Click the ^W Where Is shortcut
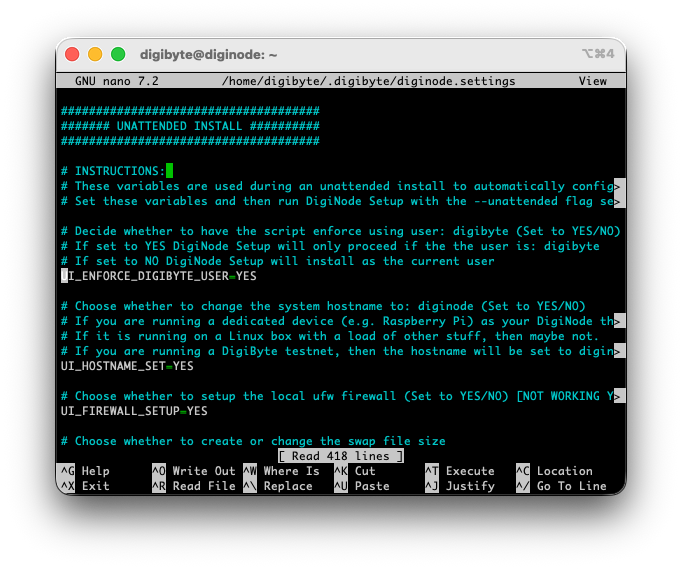The width and height of the screenshot is (682, 569). (x=281, y=471)
